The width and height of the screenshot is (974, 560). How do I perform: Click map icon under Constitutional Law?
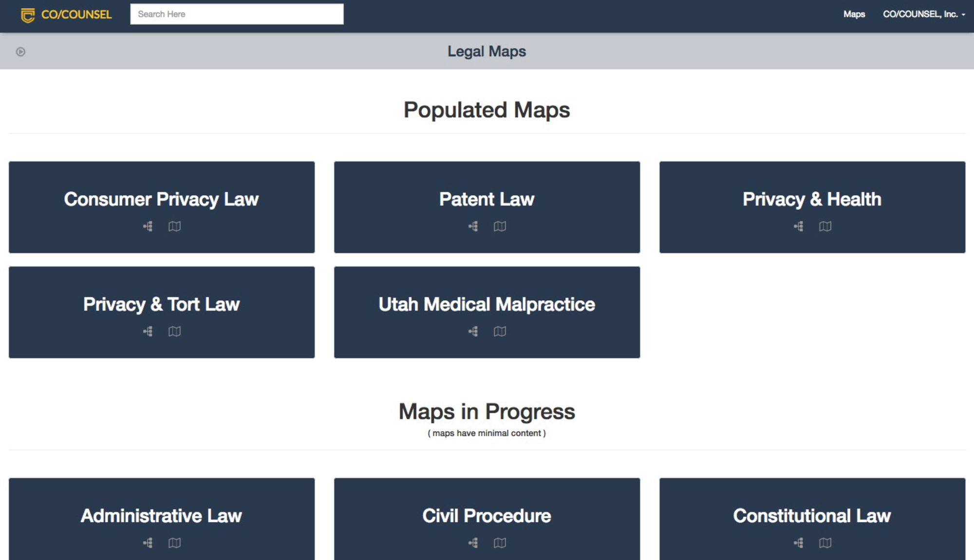tap(826, 543)
